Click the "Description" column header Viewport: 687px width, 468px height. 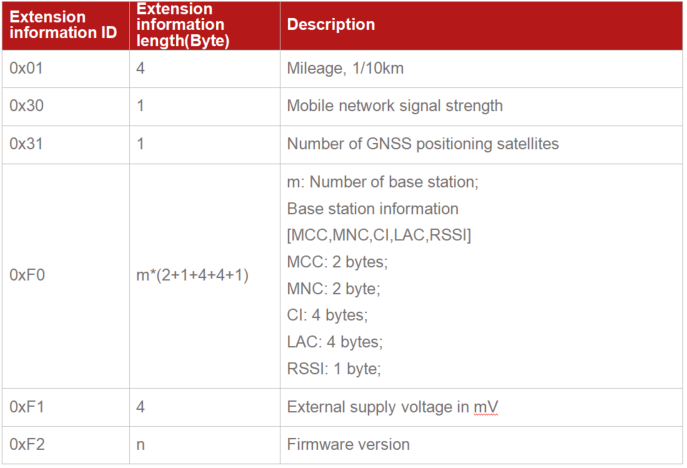(331, 25)
